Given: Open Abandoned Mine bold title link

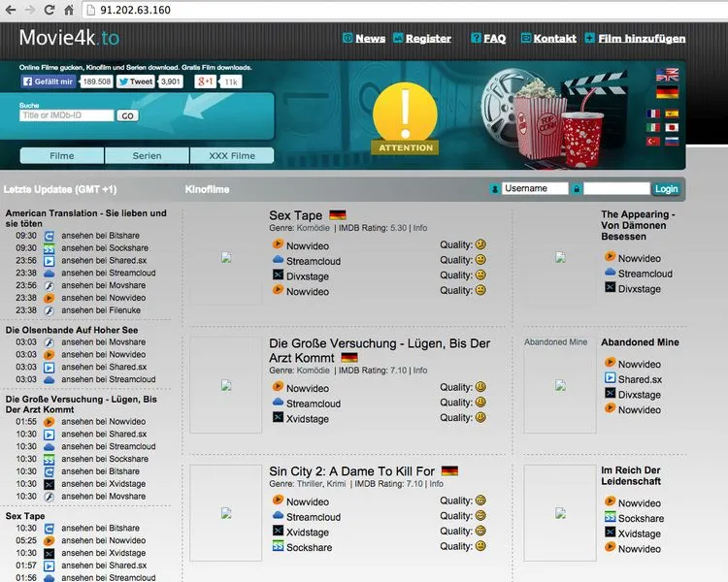Looking at the screenshot, I should (640, 342).
